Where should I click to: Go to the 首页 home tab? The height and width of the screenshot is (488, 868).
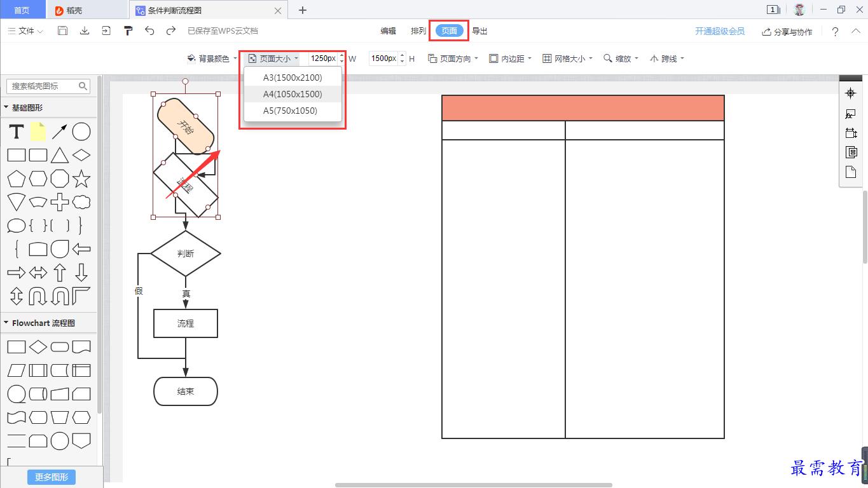[23, 10]
